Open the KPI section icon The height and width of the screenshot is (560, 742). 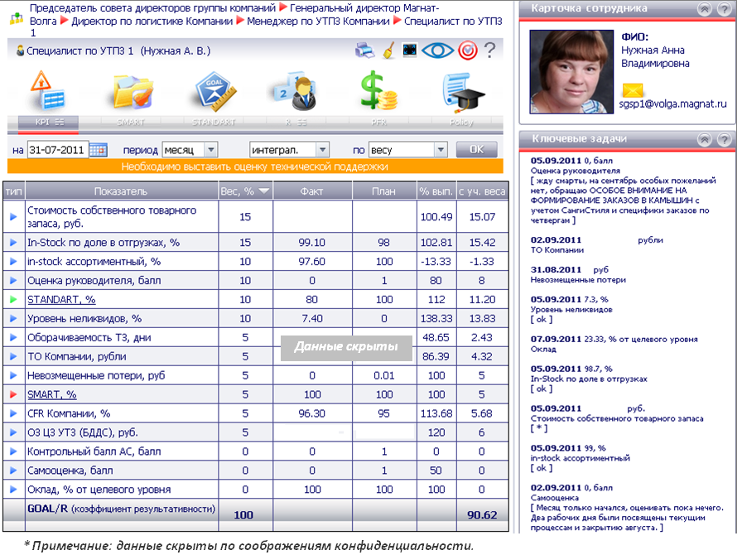(47, 90)
